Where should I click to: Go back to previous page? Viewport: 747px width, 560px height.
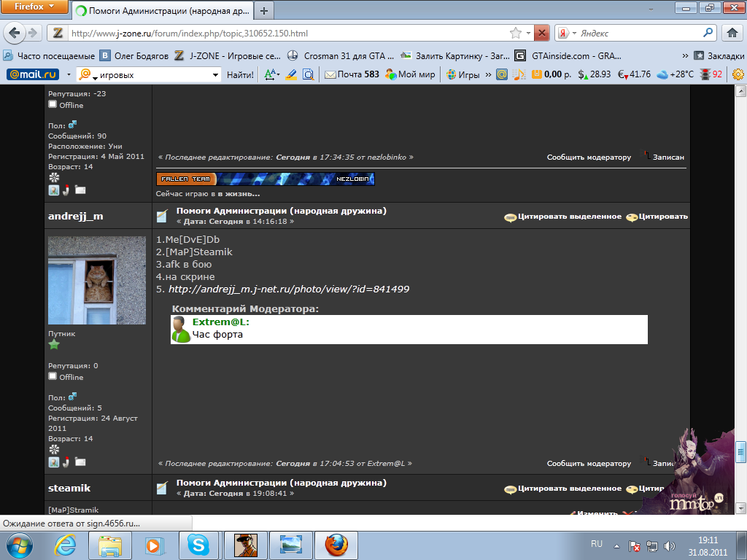[x=15, y=33]
